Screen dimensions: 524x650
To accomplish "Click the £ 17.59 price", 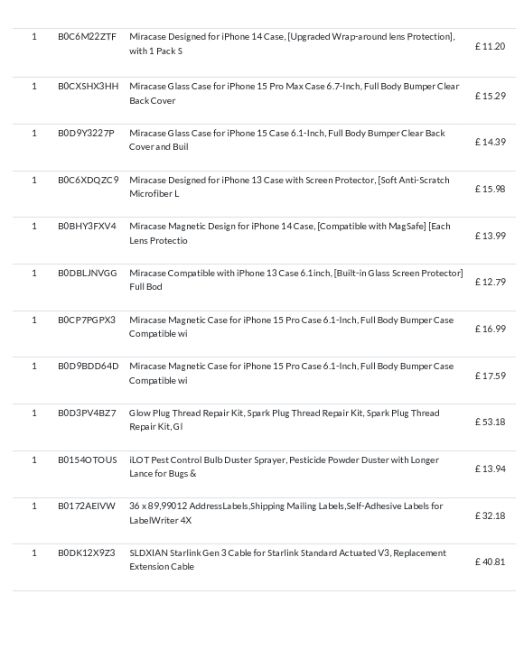I will pyautogui.click(x=490, y=376).
